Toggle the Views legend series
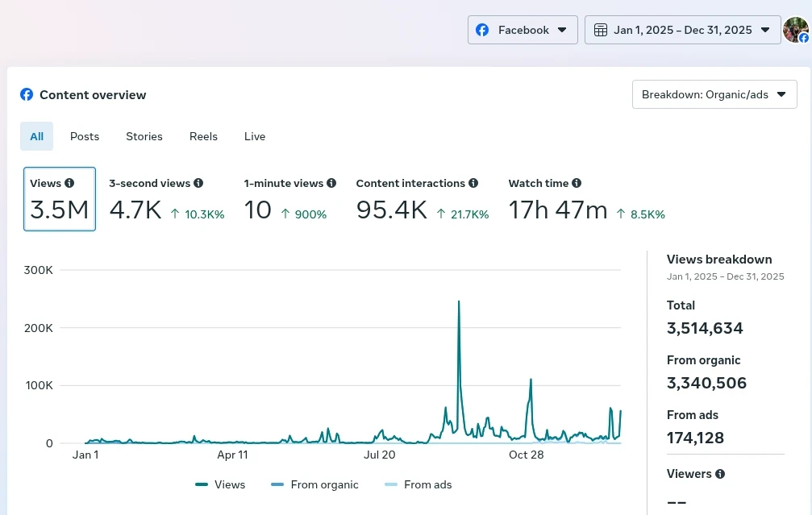 (220, 484)
